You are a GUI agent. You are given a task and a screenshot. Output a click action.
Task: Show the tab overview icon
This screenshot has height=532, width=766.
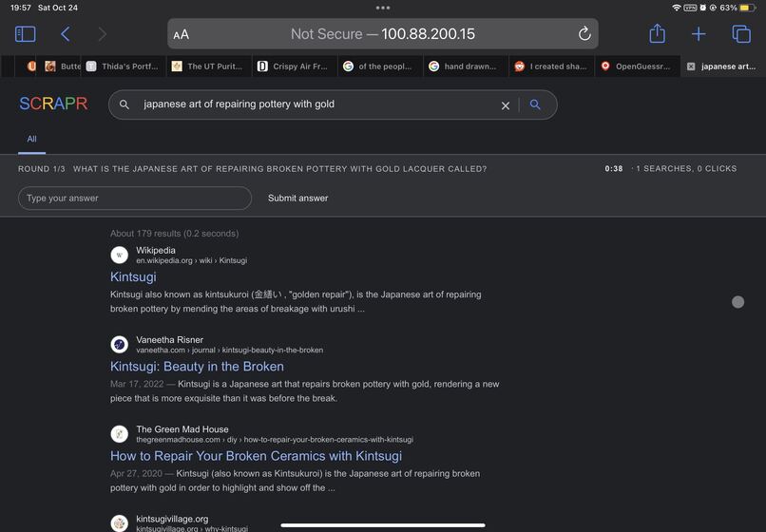pyautogui.click(x=741, y=33)
